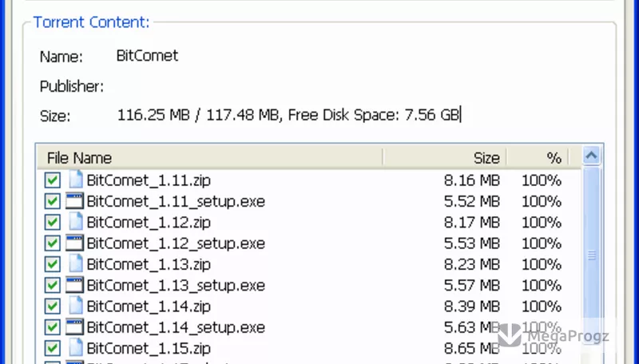Image resolution: width=639 pixels, height=364 pixels.
Task: Sort files by the % column header
Action: (538, 157)
